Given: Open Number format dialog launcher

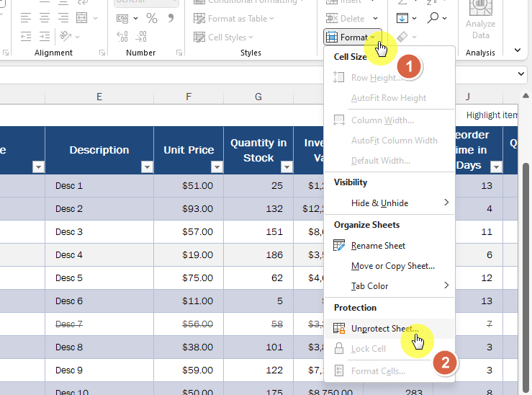Looking at the screenshot, I should 179,53.
